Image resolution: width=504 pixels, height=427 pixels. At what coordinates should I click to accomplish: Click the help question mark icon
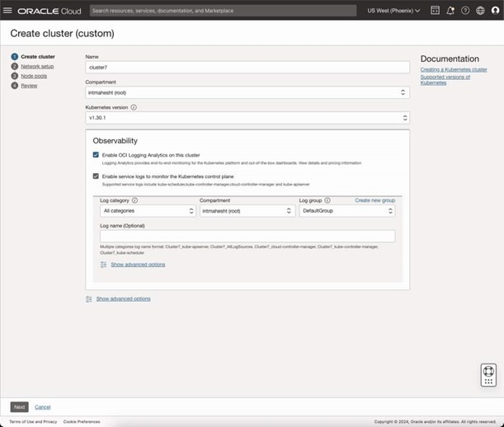[x=465, y=11]
